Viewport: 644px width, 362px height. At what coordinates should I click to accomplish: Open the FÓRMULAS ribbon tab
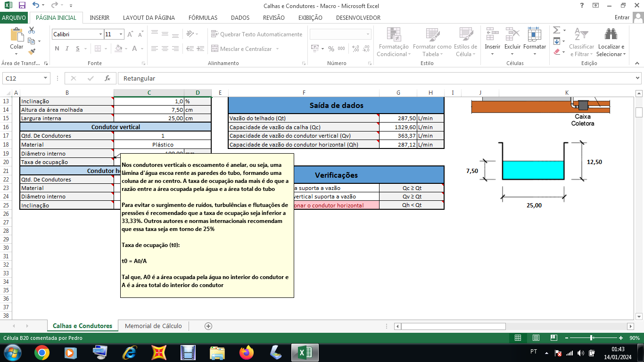(x=203, y=18)
